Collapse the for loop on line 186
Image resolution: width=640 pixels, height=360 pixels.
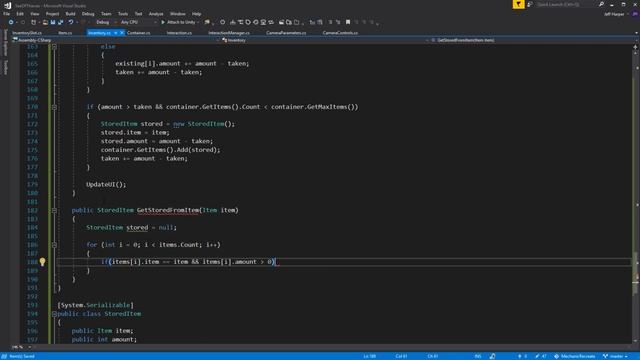(x=54, y=245)
